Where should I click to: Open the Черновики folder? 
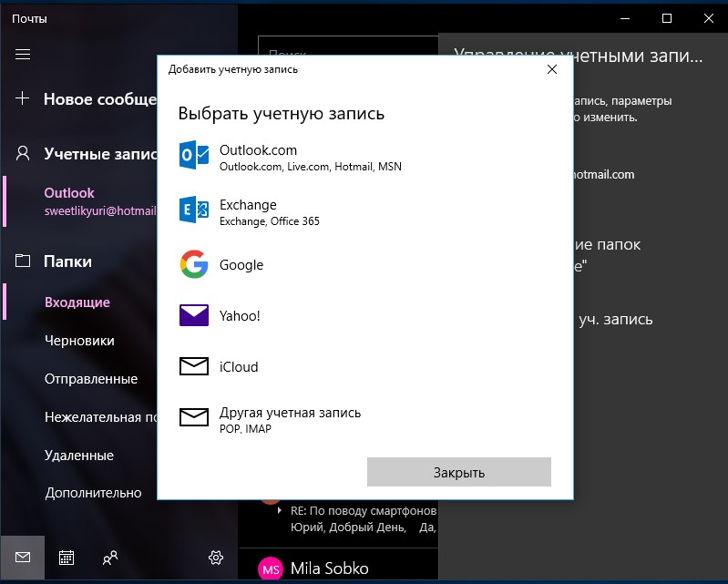[x=79, y=340]
